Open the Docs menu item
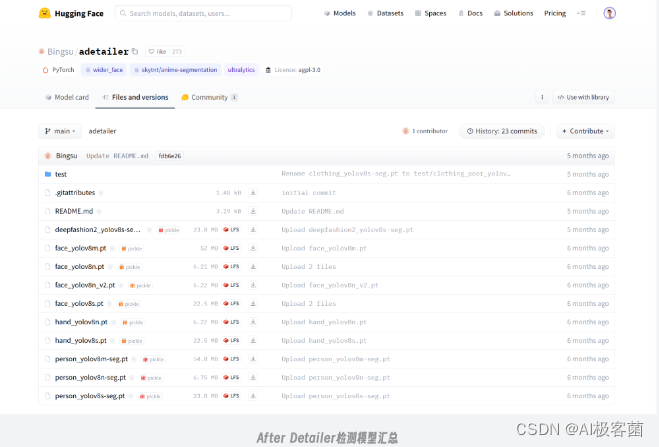This screenshot has width=659, height=447. tap(470, 13)
